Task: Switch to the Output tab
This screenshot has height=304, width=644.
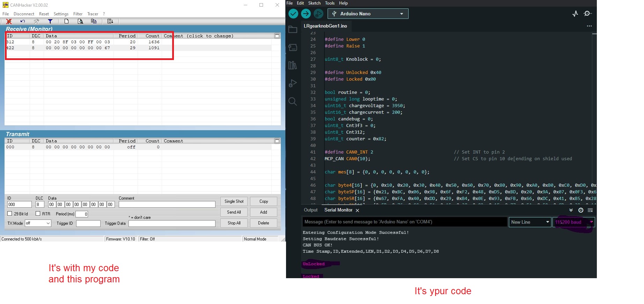Action: [x=310, y=210]
